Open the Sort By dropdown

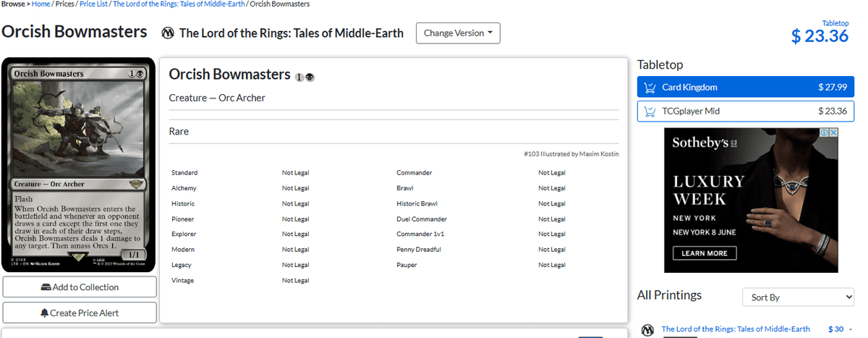[x=798, y=297]
